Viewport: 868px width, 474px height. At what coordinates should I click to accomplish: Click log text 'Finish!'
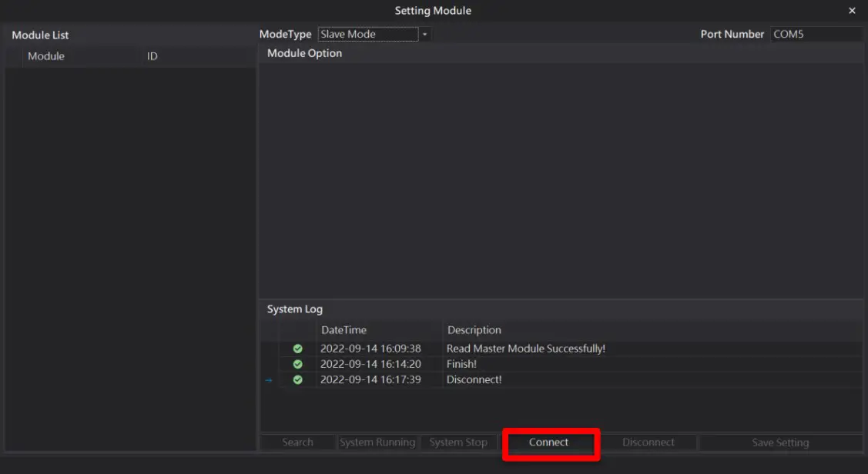tap(461, 364)
